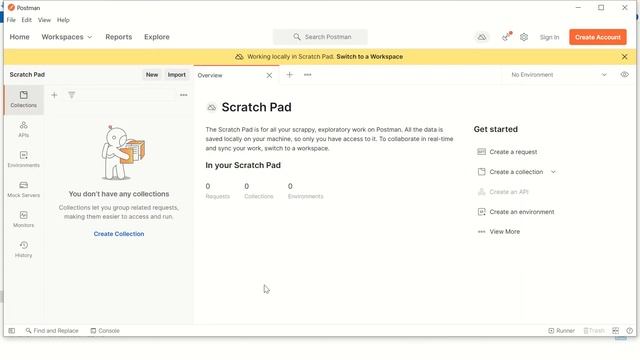640x360 pixels.
Task: Click the New button
Action: tap(152, 75)
